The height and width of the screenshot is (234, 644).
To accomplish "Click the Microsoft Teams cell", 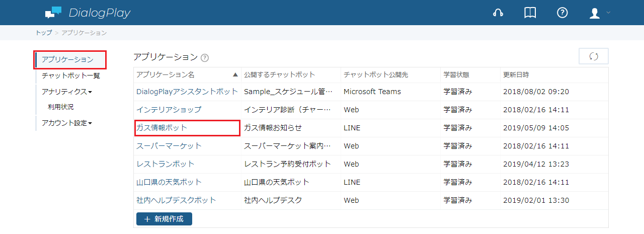I will (x=372, y=92).
